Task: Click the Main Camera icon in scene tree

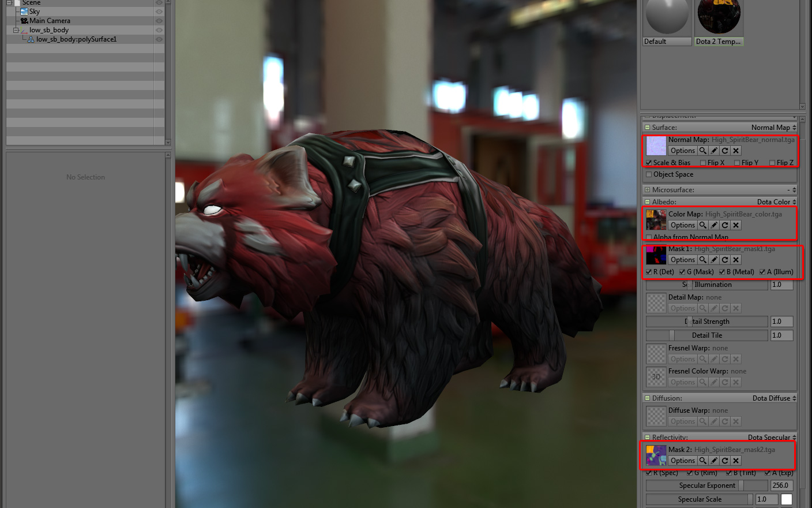Action: (24, 21)
